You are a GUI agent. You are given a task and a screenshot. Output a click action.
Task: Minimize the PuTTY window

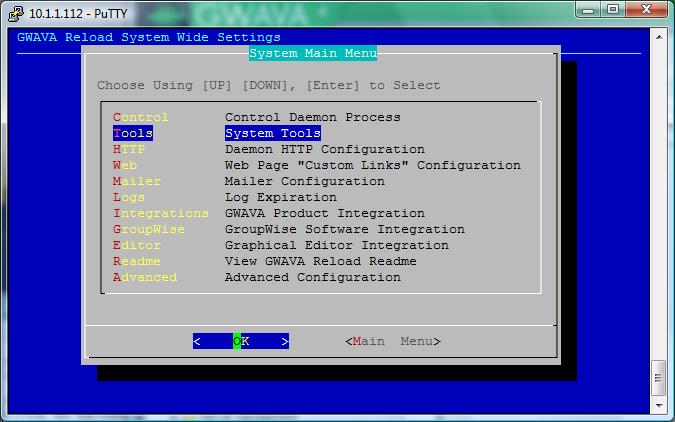click(588, 9)
